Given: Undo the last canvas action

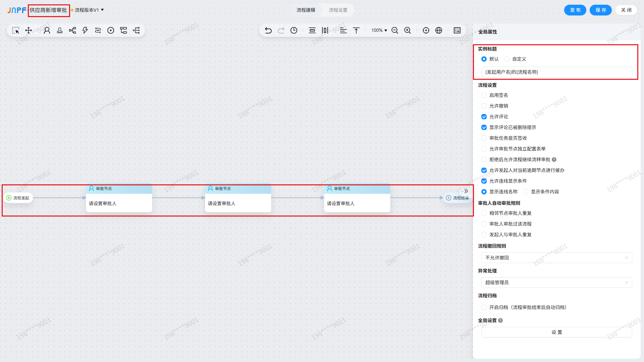Looking at the screenshot, I should [268, 31].
